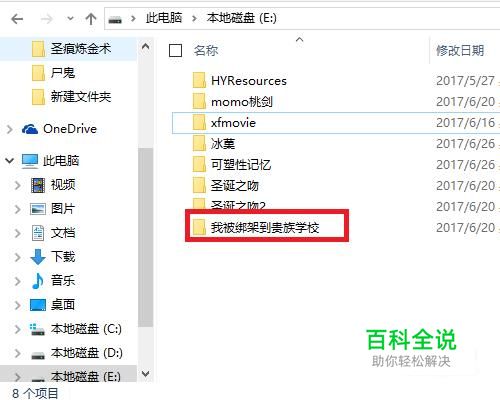Open the recent locations dropdown arrow
Image resolution: width=500 pixels, height=400 pixels.
(x=70, y=18)
